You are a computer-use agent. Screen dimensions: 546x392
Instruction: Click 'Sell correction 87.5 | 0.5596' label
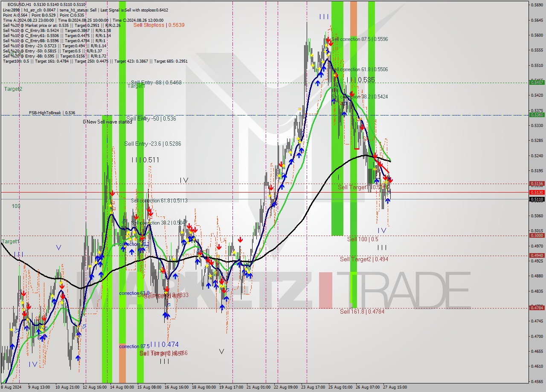tap(360, 39)
